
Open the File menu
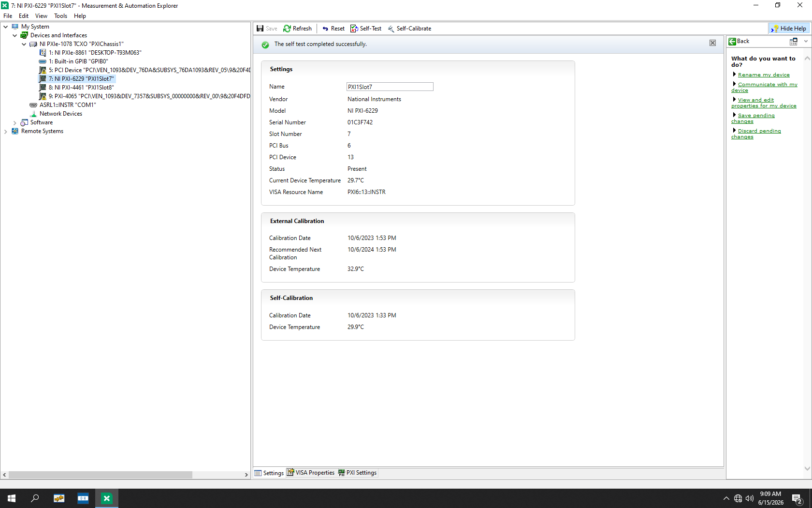pos(8,16)
